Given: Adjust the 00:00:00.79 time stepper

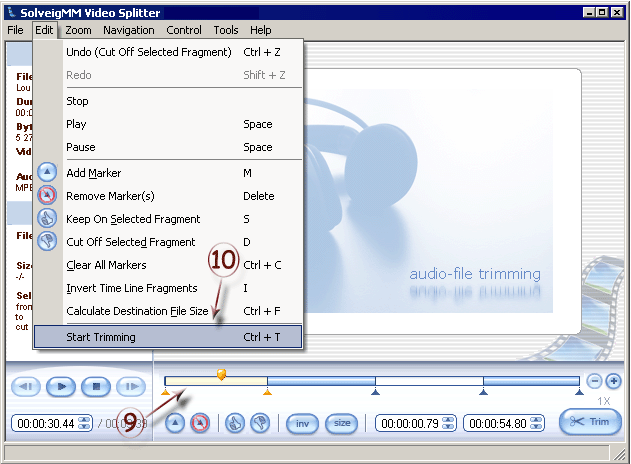Looking at the screenshot, I should 448,423.
